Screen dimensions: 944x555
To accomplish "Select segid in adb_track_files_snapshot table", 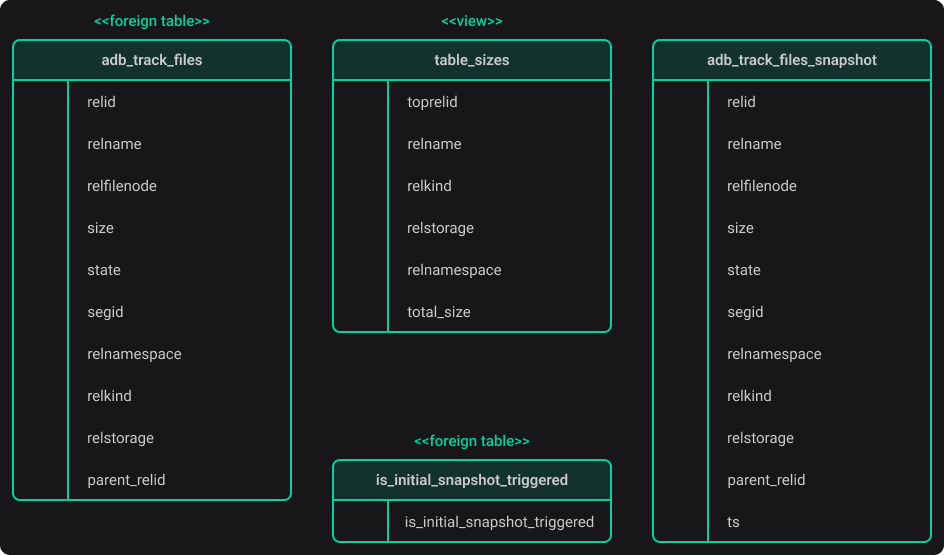I will pyautogui.click(x=745, y=312).
